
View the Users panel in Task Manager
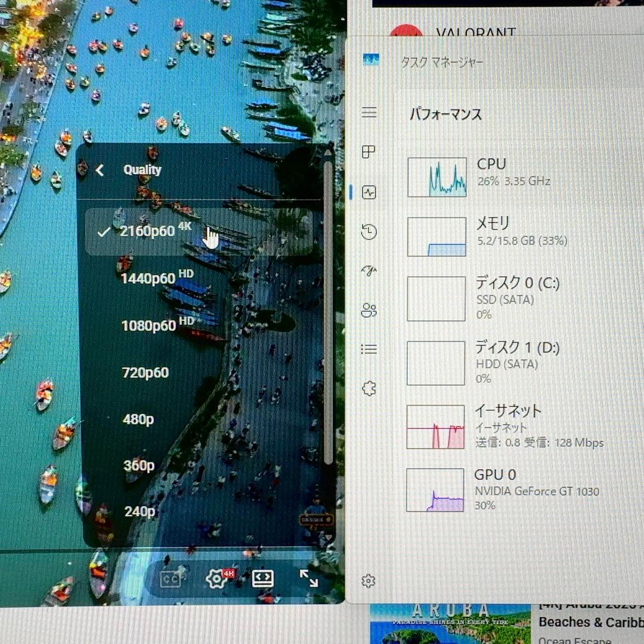(x=369, y=310)
